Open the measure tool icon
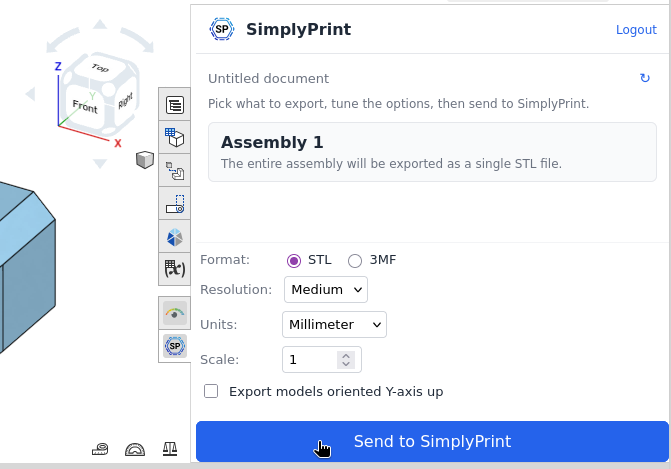 click(100, 449)
